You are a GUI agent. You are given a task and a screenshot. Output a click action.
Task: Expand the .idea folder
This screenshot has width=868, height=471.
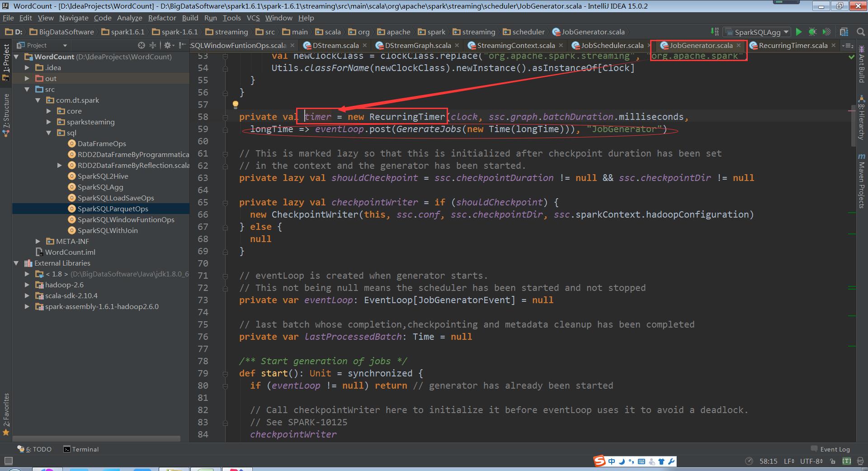27,67
